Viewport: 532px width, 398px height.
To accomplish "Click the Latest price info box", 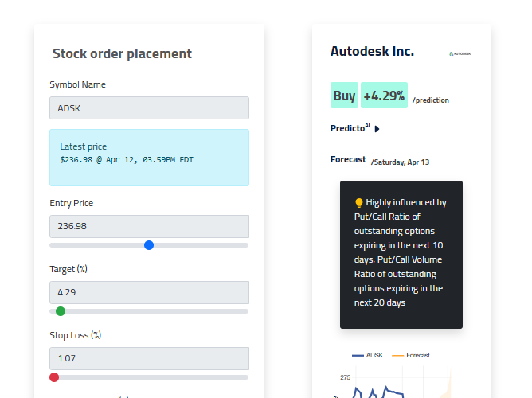I will 149,158.
